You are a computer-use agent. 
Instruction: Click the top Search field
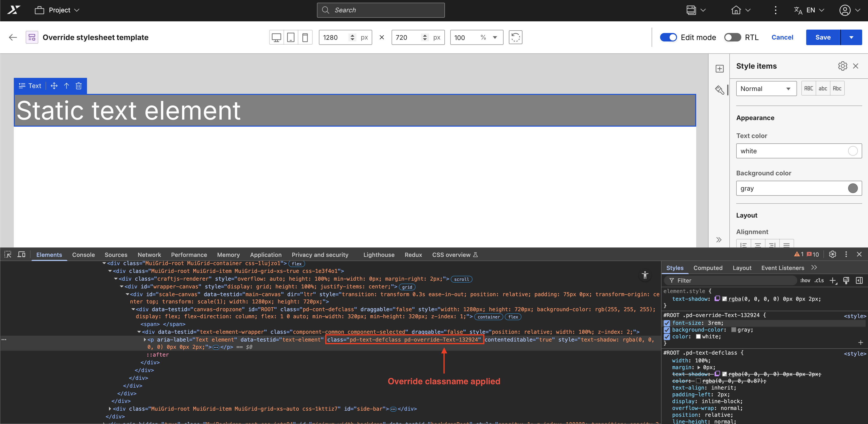(381, 10)
